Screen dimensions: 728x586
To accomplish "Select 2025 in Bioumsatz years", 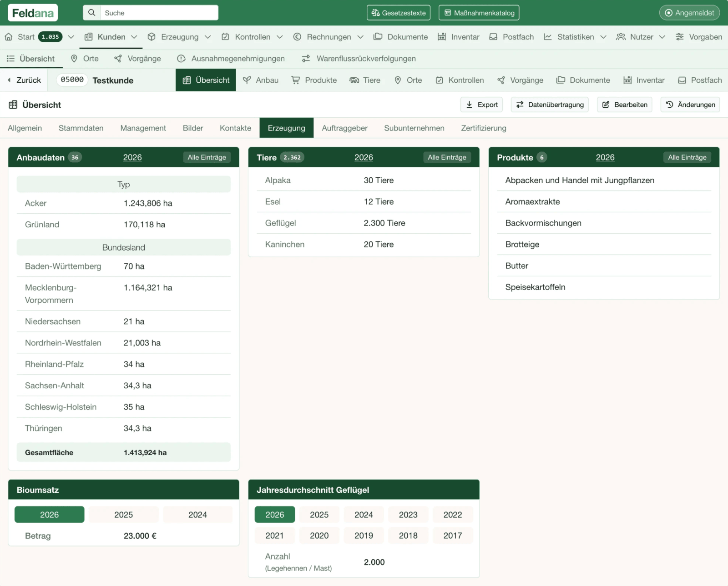I will point(124,515).
